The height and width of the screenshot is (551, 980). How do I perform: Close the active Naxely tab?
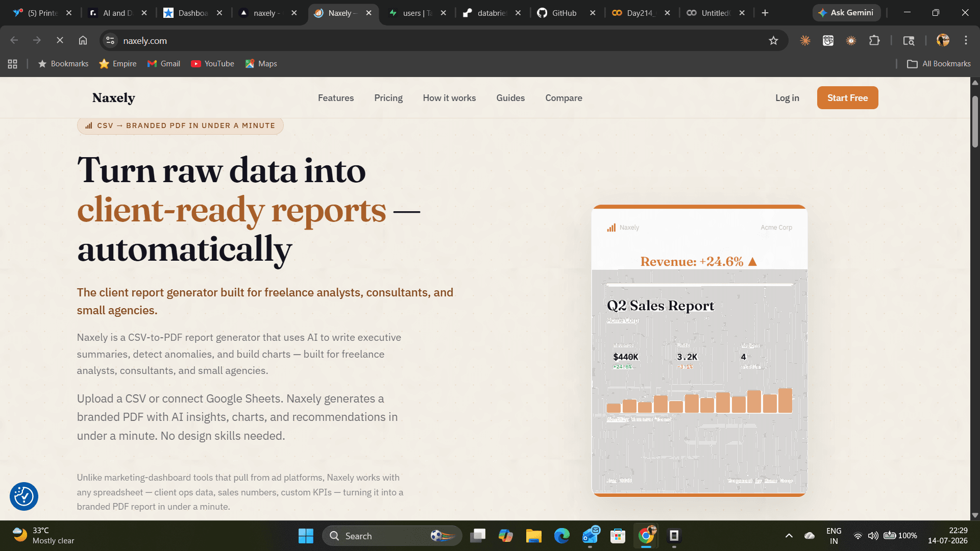pos(369,13)
